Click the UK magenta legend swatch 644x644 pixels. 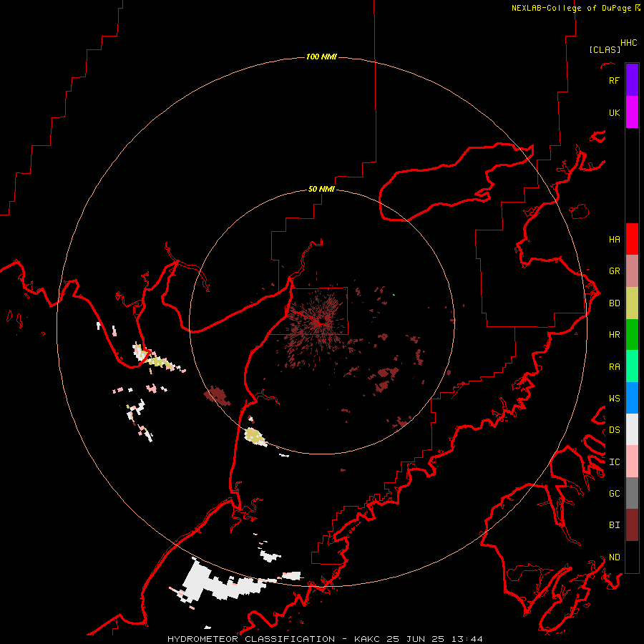tap(632, 112)
